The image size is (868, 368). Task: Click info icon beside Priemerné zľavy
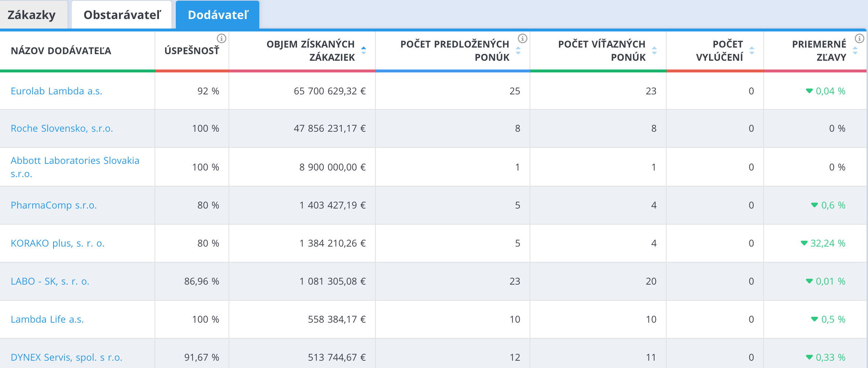[x=860, y=38]
